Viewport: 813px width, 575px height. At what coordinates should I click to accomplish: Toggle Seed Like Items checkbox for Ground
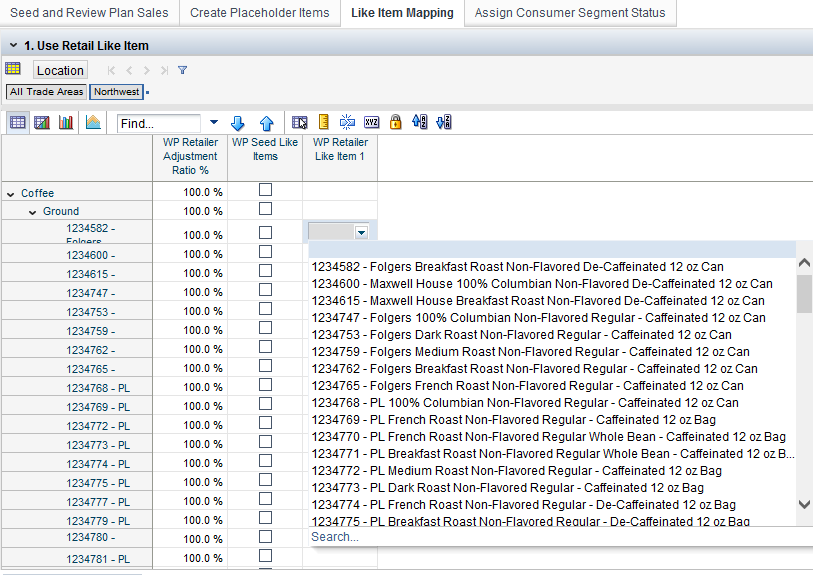pos(265,209)
